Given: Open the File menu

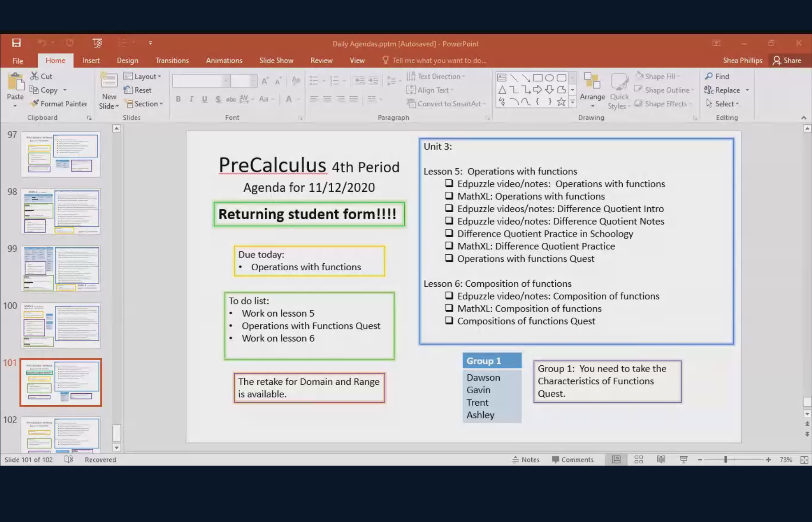Looking at the screenshot, I should tap(18, 61).
